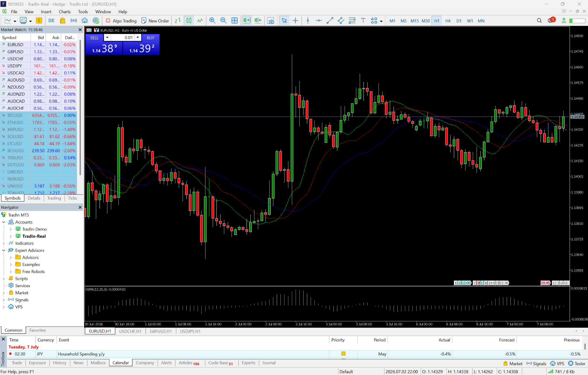Expand the Free Robots folder
The image size is (588, 375).
click(11, 272)
